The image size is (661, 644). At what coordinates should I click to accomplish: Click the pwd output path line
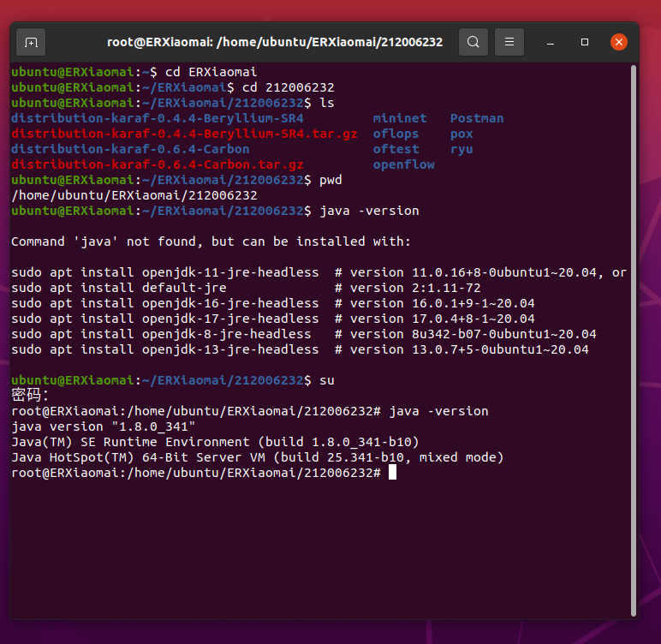pyautogui.click(x=134, y=195)
